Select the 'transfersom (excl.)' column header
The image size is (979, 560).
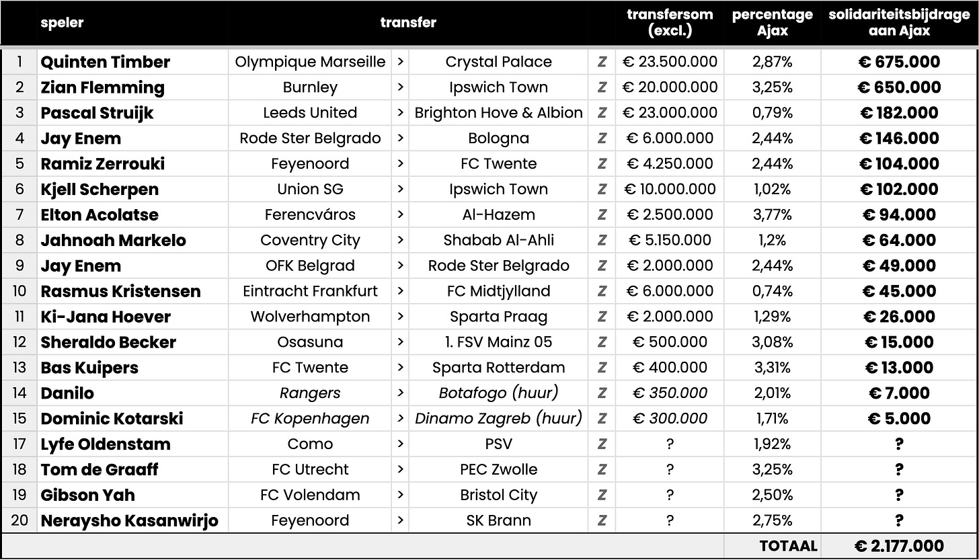point(669,23)
